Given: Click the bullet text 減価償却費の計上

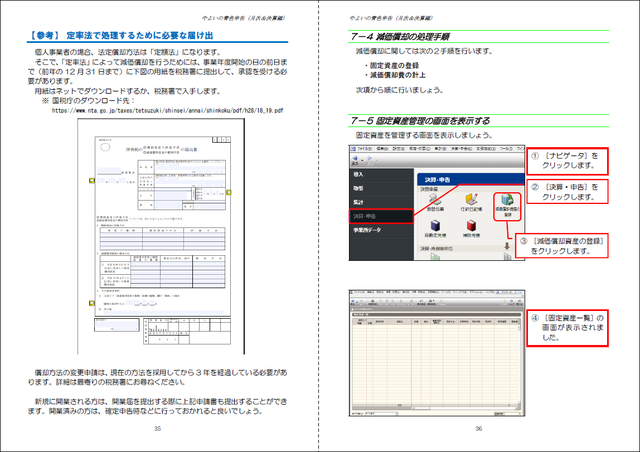Looking at the screenshot, I should (x=398, y=75).
